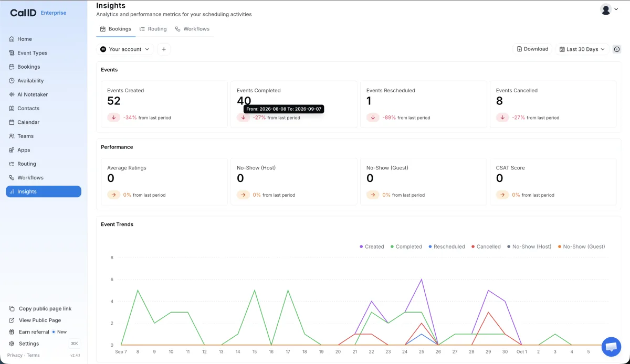Click the info icon beside date range

click(617, 49)
